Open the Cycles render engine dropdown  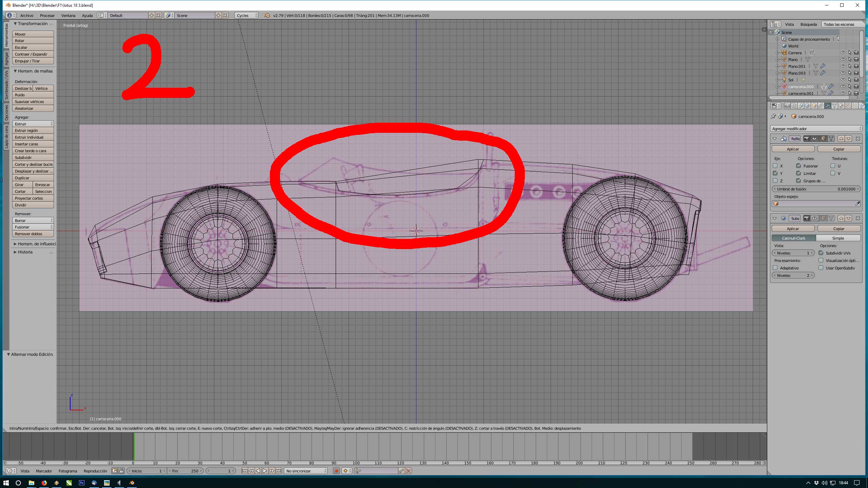pyautogui.click(x=246, y=15)
